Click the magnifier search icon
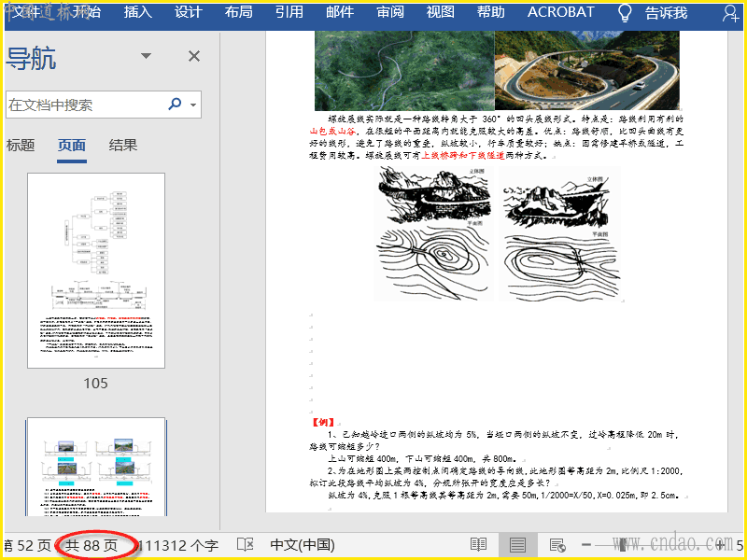747x560 pixels. point(175,104)
